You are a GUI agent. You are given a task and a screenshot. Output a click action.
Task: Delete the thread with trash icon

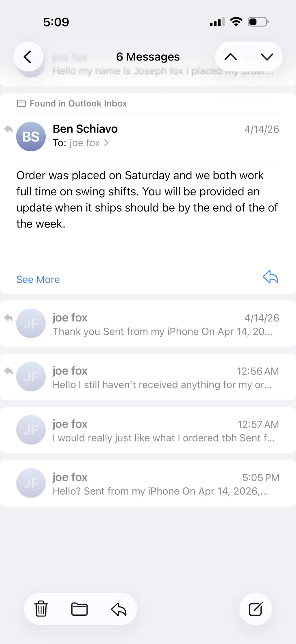41,609
